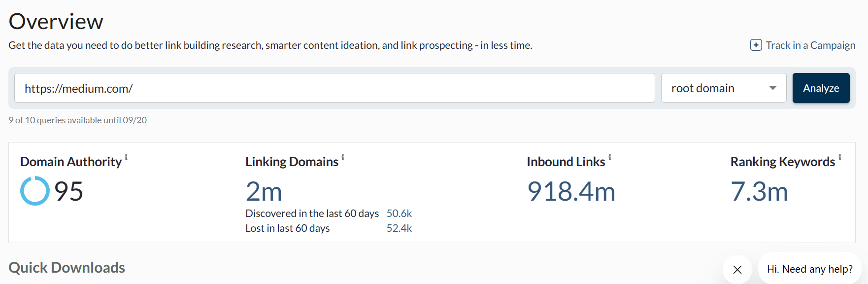Open the Track in a Campaign link
868x284 pixels.
pyautogui.click(x=810, y=45)
